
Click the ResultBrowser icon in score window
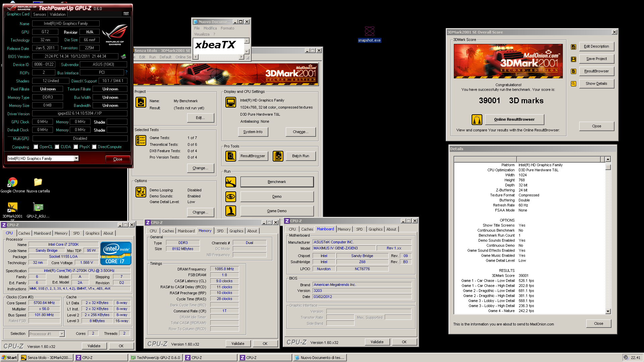(x=574, y=71)
